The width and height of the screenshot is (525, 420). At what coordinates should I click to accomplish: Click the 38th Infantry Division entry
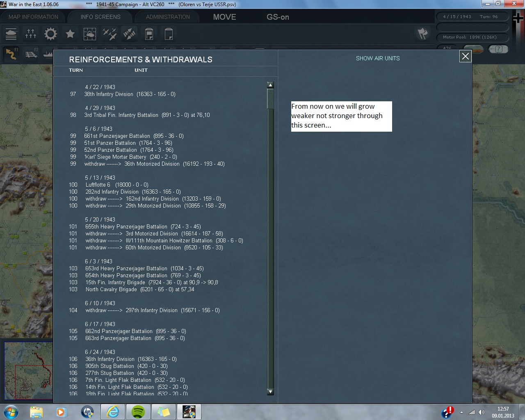[x=130, y=94]
